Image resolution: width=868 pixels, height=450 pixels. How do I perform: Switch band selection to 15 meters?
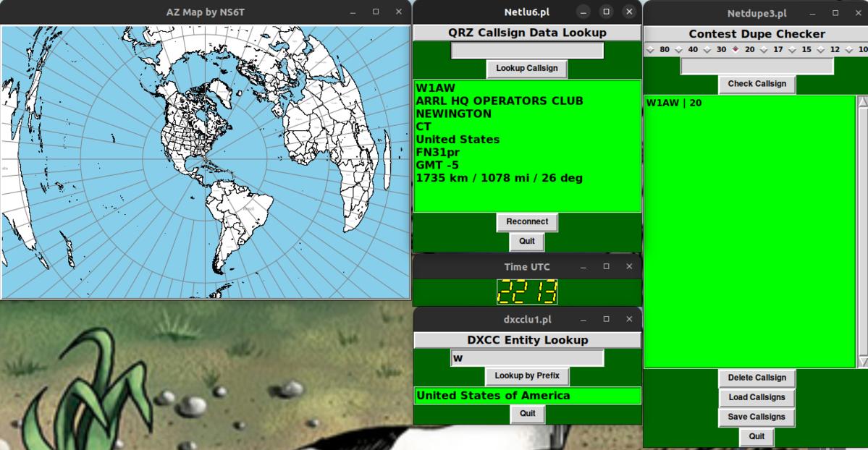click(792, 50)
